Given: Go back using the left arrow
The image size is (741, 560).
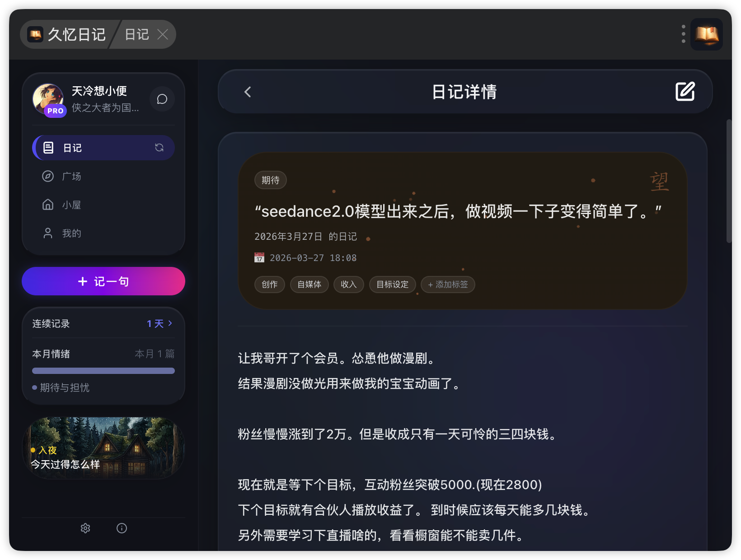Looking at the screenshot, I should (248, 92).
